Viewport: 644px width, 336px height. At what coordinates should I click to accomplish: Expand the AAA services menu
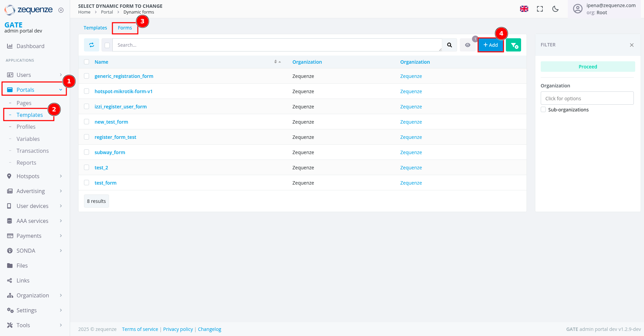(34, 221)
